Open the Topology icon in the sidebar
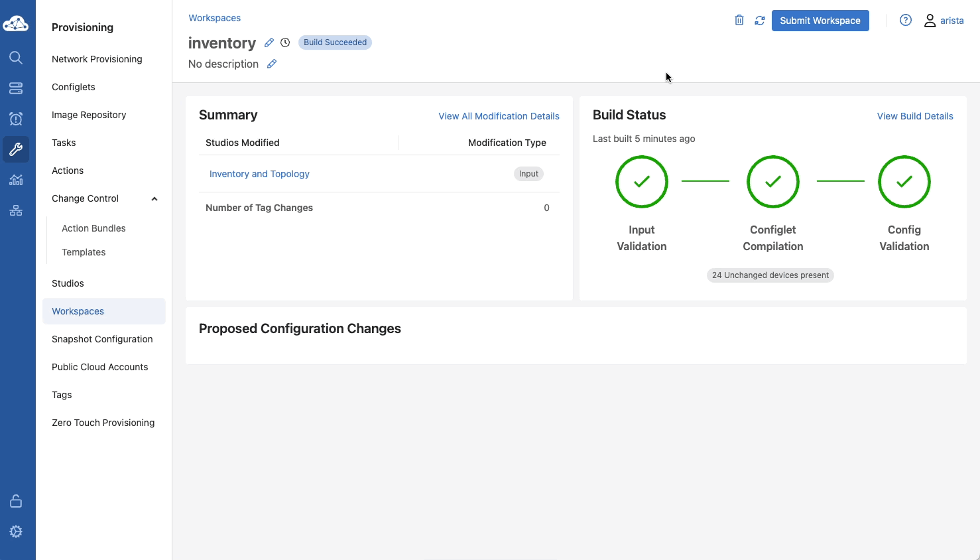Image resolution: width=980 pixels, height=560 pixels. coord(16,210)
